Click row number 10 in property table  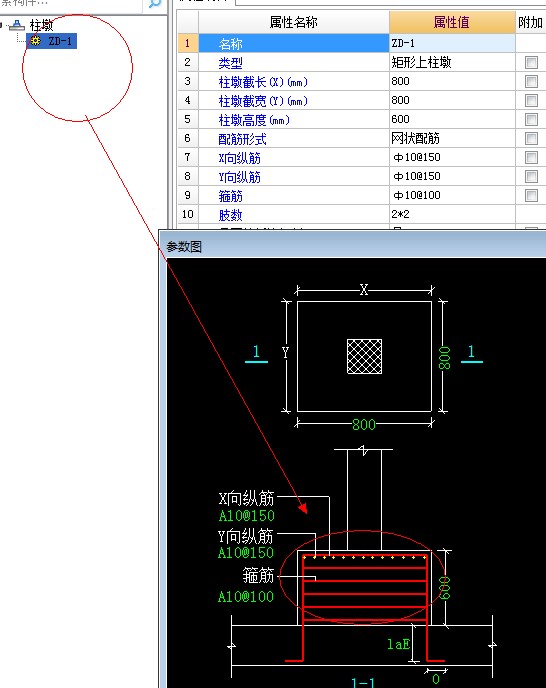tap(188, 214)
